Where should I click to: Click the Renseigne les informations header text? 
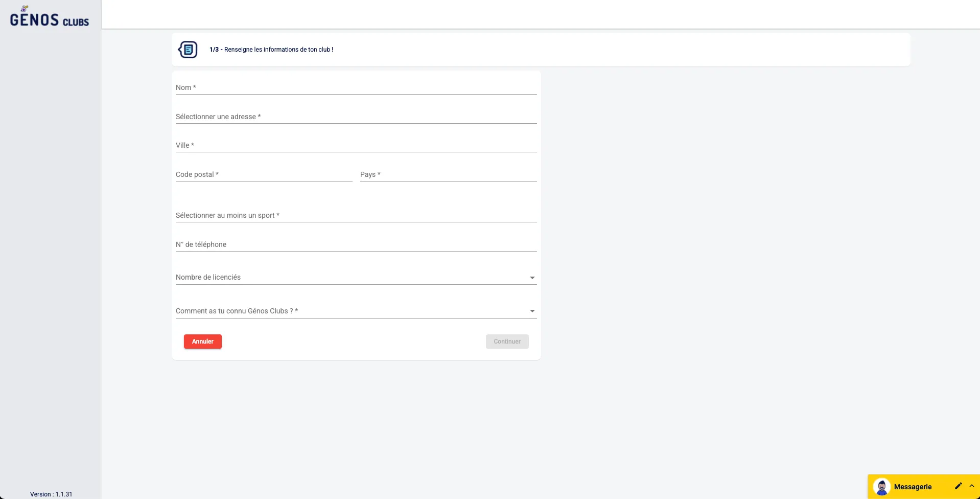(278, 50)
